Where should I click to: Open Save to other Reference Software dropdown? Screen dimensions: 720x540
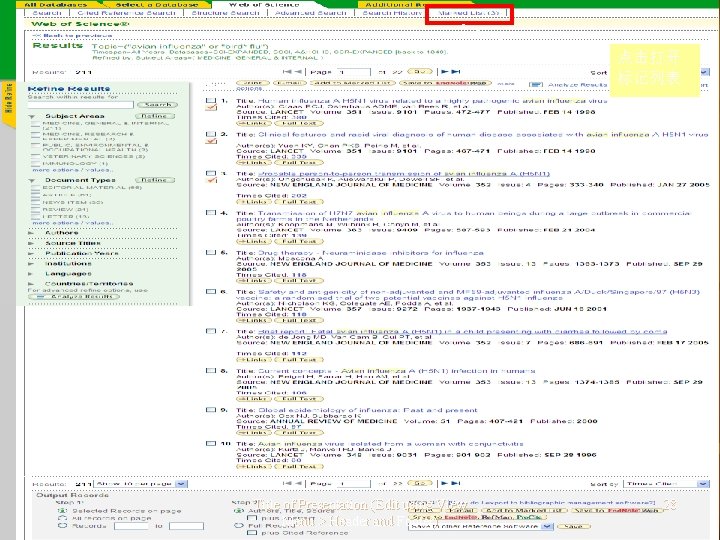(481, 527)
